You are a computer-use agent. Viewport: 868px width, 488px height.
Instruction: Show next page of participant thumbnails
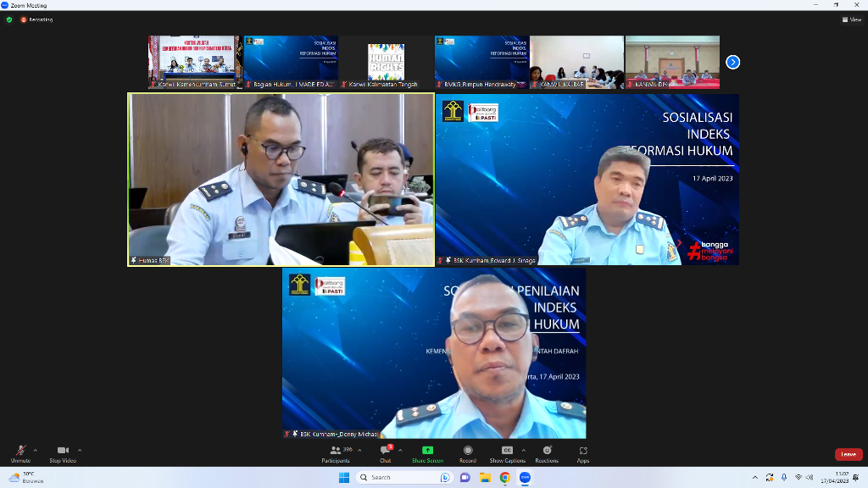pos(733,62)
